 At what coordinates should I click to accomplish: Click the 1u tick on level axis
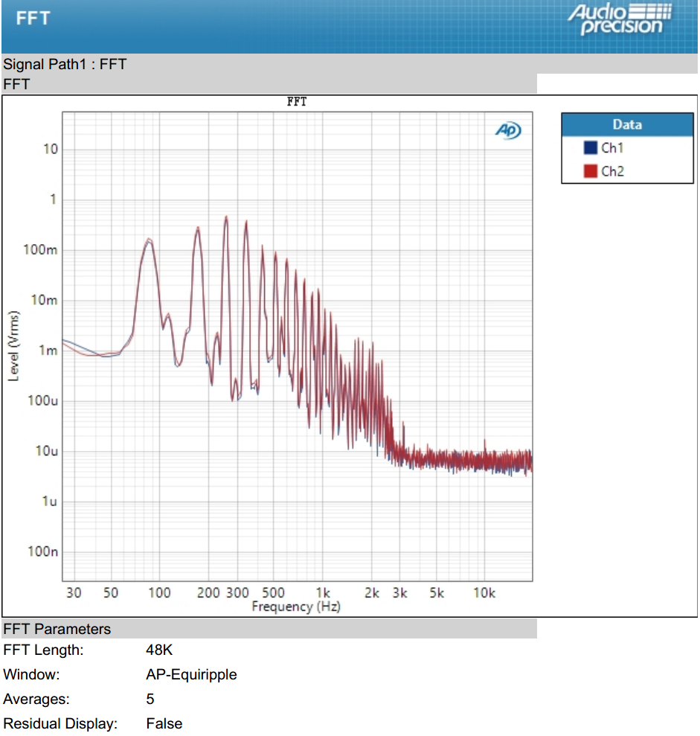point(50,502)
